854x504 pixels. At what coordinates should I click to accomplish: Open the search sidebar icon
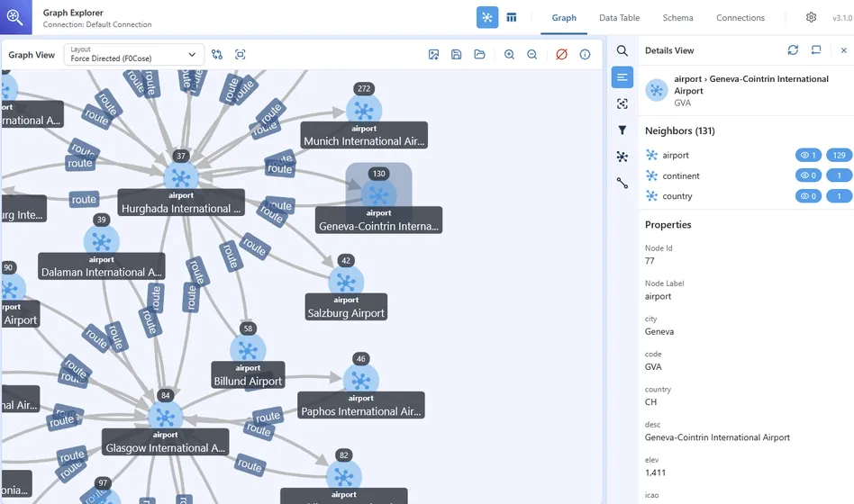[x=622, y=50]
